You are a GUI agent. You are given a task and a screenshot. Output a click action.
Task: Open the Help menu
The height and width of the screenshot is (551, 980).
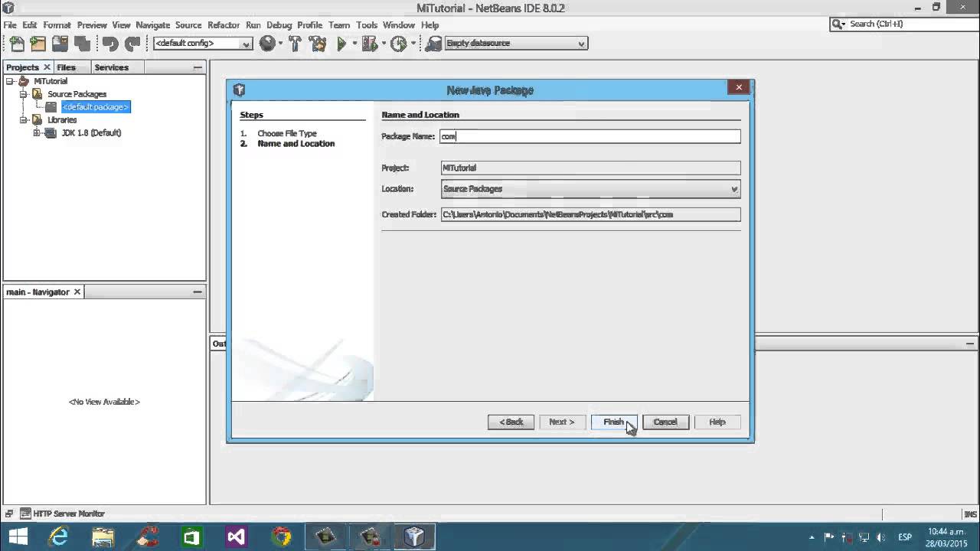click(x=430, y=25)
